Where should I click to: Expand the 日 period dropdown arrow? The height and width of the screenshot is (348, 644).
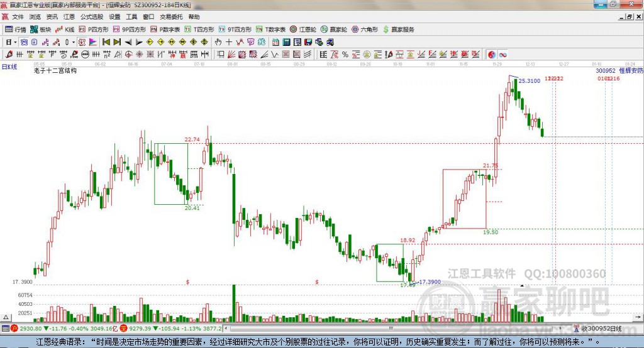pos(15,42)
